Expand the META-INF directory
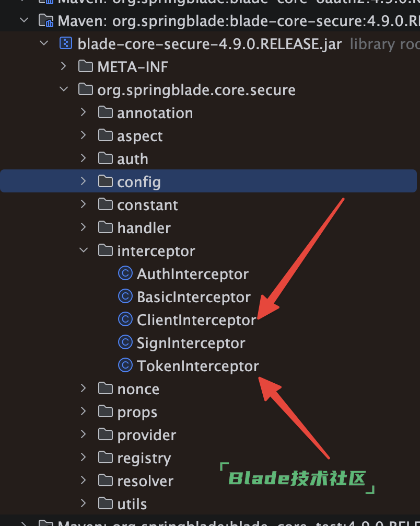 (64, 66)
